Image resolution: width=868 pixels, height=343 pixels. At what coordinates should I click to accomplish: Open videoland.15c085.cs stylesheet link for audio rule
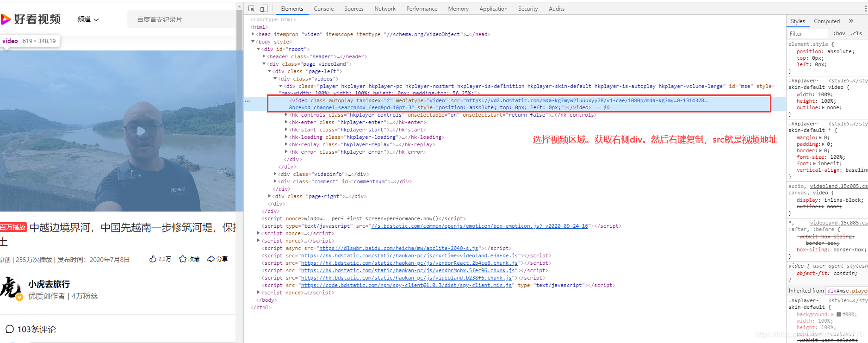(839, 186)
